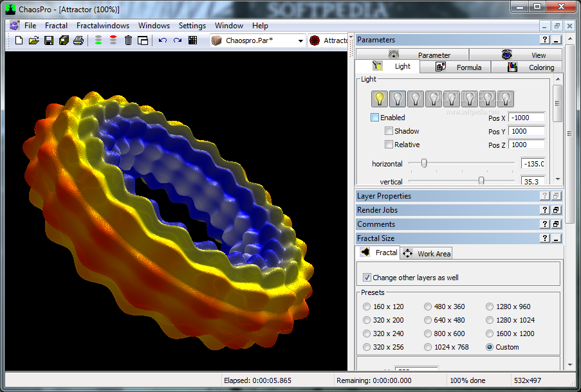Select the 160 x 120 preset
Screen dimensions: 581x392
point(367,307)
